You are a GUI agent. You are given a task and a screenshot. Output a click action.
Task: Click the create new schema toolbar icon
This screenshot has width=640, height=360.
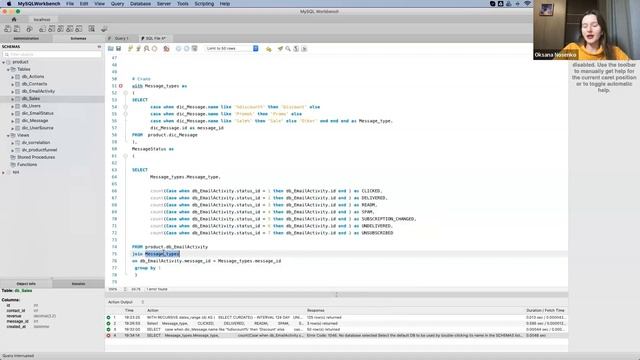point(42,29)
